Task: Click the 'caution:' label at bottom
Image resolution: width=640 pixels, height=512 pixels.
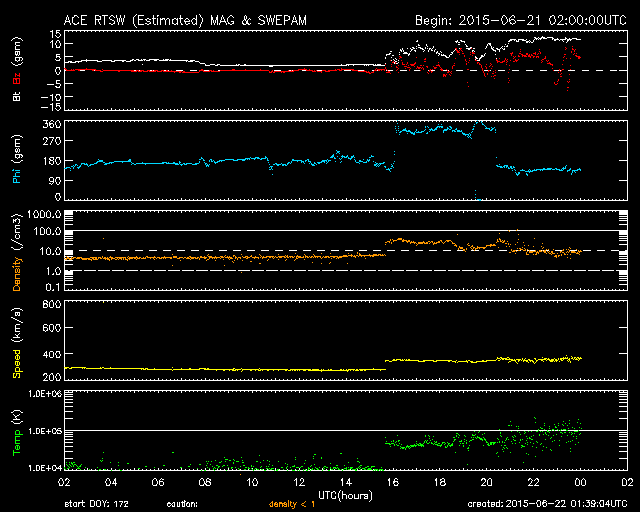Action: pyautogui.click(x=182, y=504)
